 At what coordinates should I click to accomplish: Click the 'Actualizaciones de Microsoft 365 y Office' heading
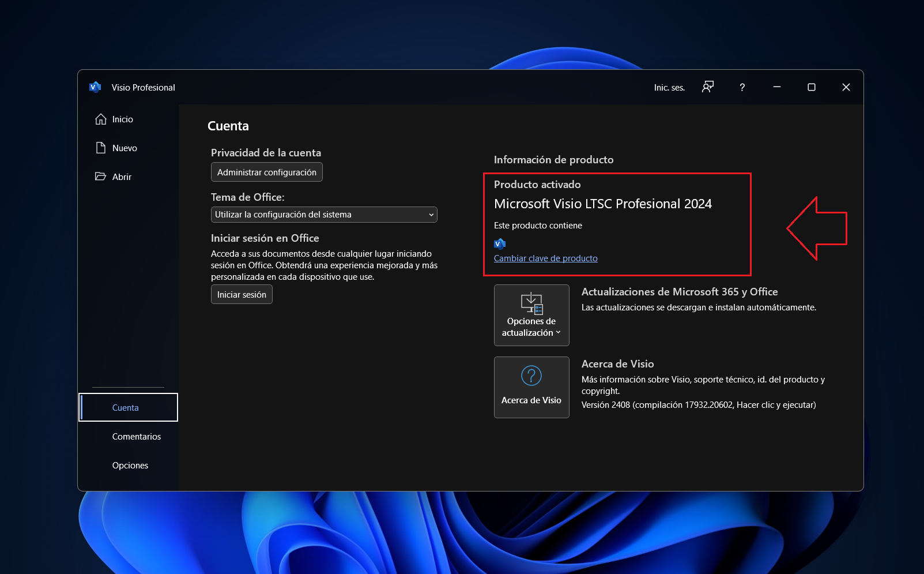(680, 292)
